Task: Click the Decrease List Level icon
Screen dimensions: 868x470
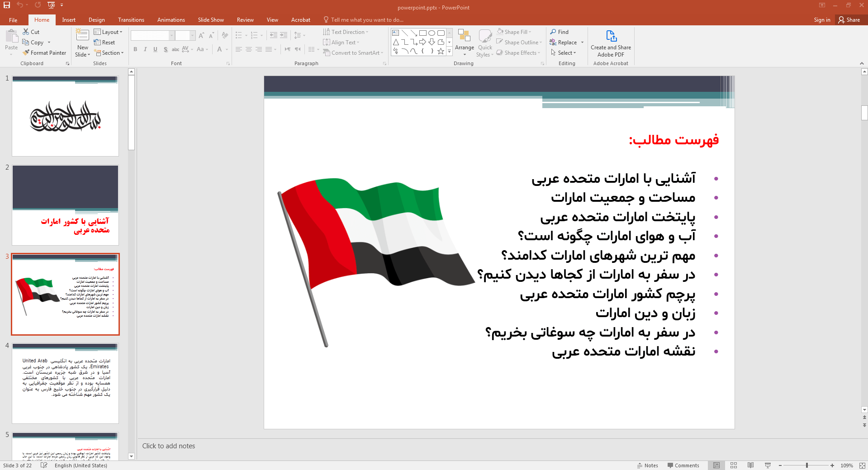Action: click(x=273, y=35)
